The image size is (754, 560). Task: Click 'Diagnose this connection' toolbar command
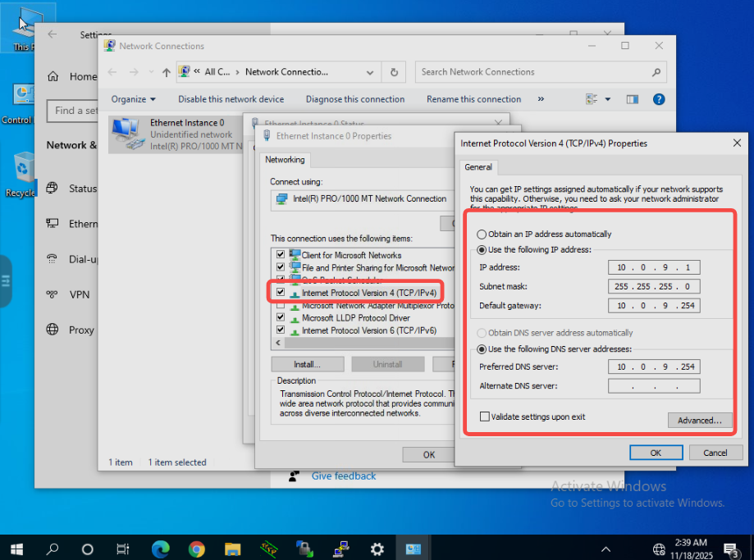355,99
